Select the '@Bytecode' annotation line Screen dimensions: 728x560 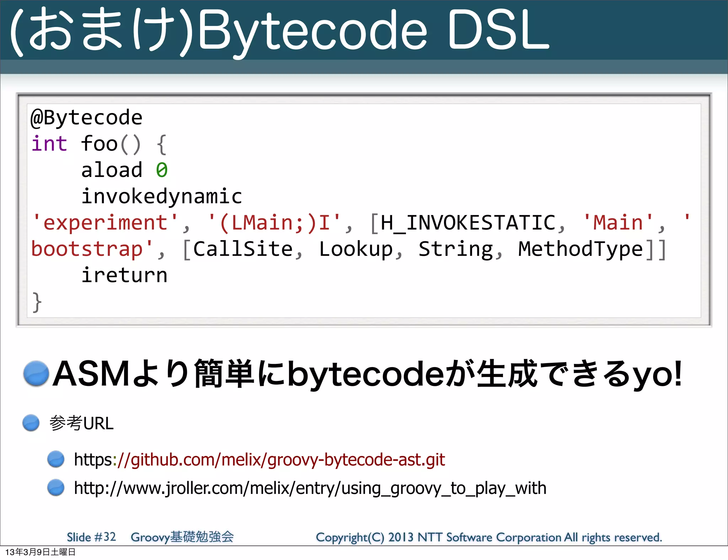(86, 118)
